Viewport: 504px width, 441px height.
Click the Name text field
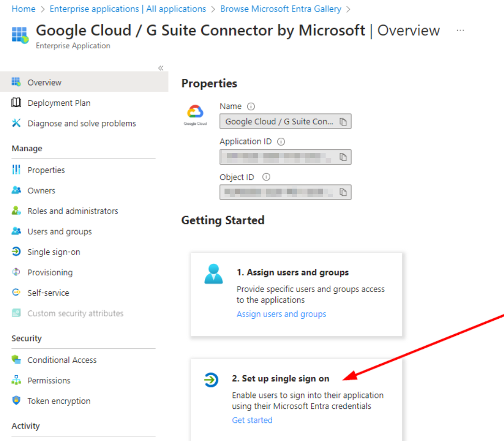(279, 122)
